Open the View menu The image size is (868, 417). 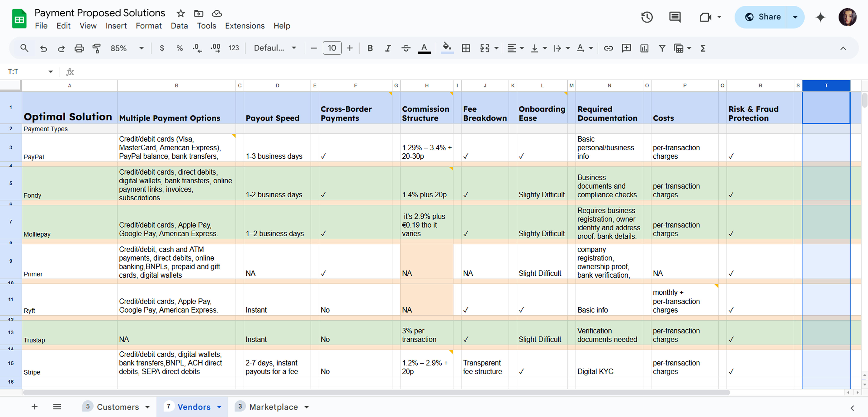[x=88, y=26]
